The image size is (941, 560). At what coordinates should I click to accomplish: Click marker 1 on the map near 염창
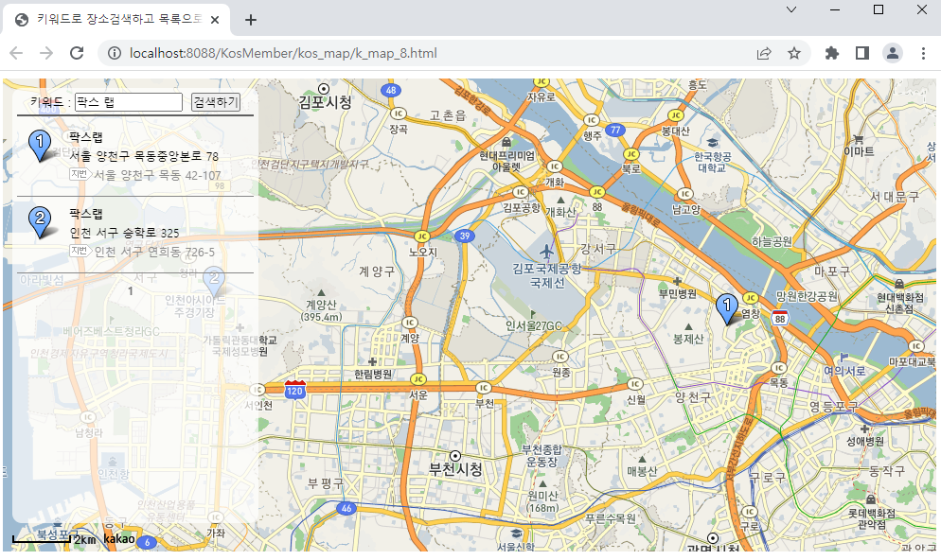pos(727,309)
